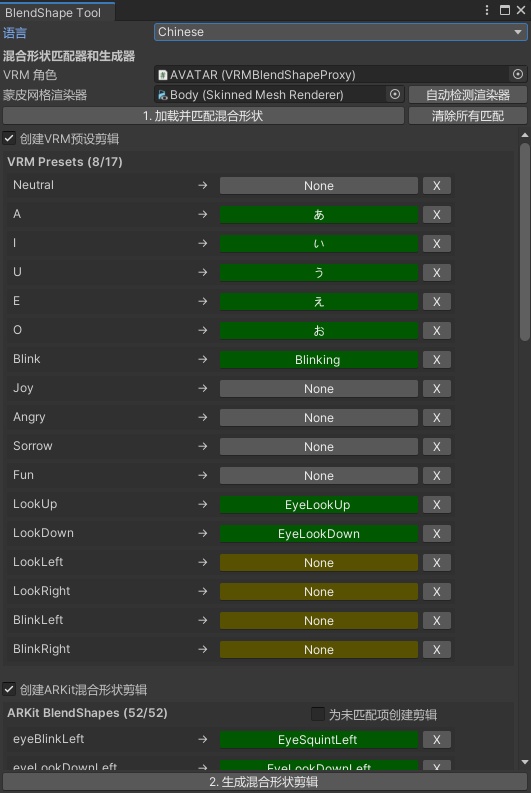The height and width of the screenshot is (793, 531).
Task: Open the LookLeft yellow None selector
Action: click(319, 562)
